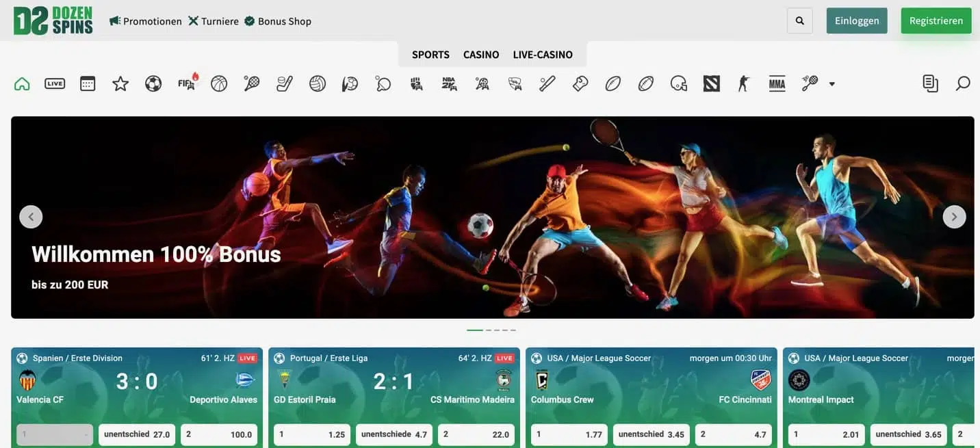The height and width of the screenshot is (448, 980).
Task: Pick odds 22.0 for CS Maritimo Madeira
Action: [476, 434]
